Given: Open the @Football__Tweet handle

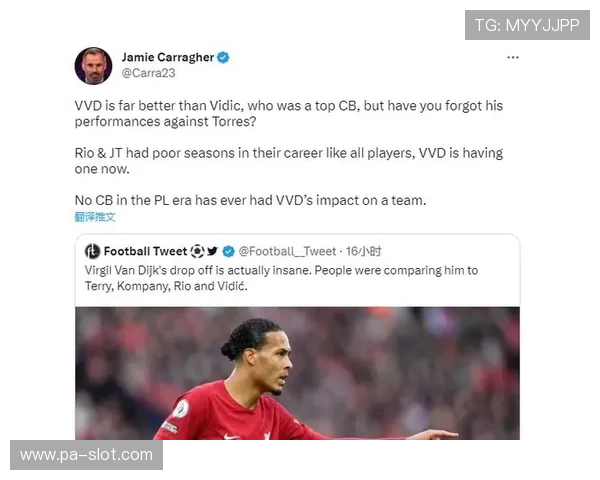Looking at the screenshot, I should click(x=287, y=251).
